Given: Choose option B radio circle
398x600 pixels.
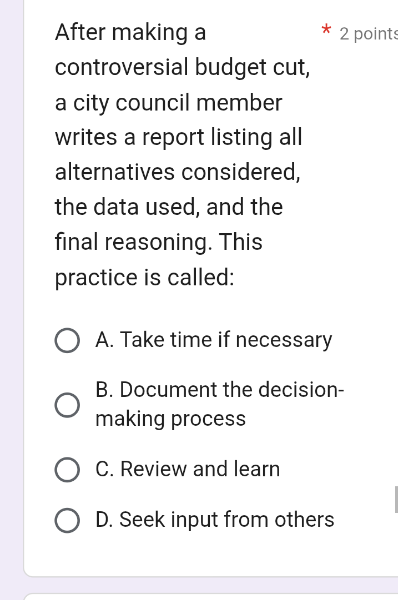Looking at the screenshot, I should tap(67, 405).
